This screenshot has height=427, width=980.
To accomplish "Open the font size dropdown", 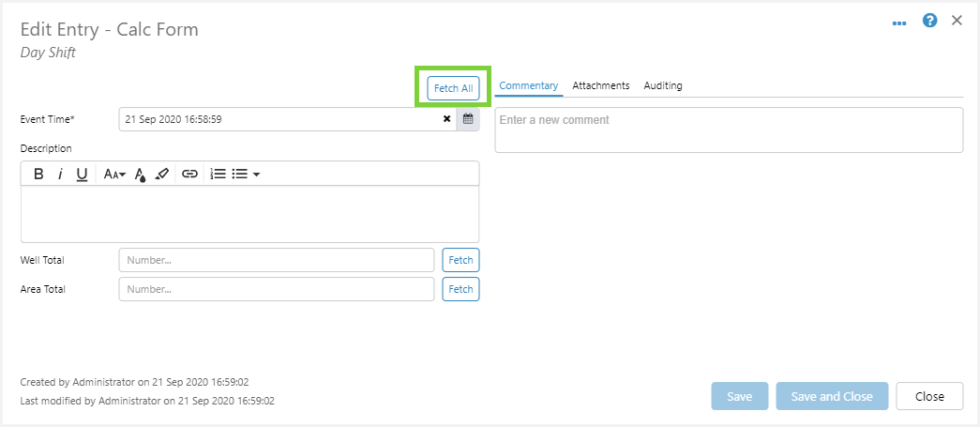I will click(114, 174).
